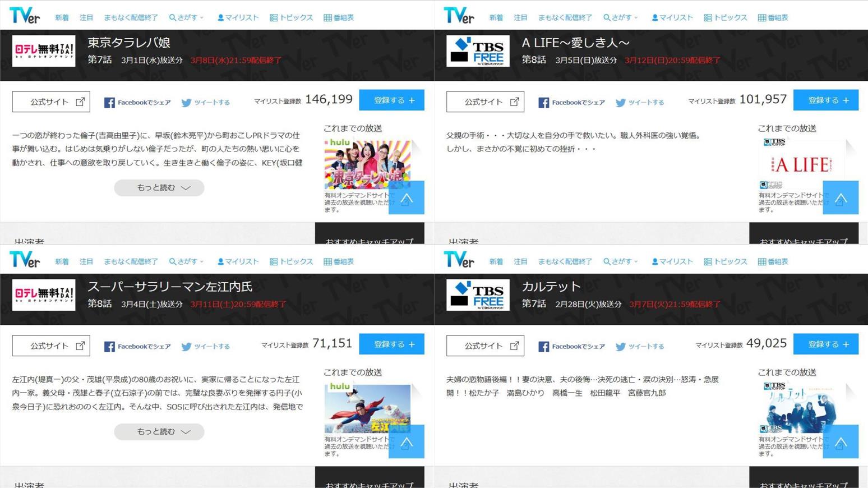Click the 3月11日(土)20:59配信終了 notice
This screenshot has width=868, height=488.
pos(238,304)
